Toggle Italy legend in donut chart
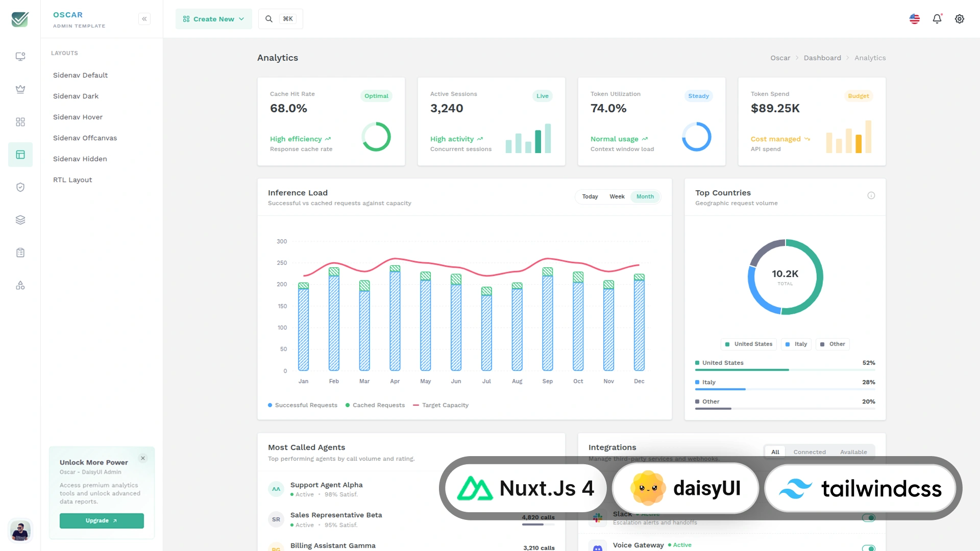Viewport: 980px width, 551px height. point(796,344)
